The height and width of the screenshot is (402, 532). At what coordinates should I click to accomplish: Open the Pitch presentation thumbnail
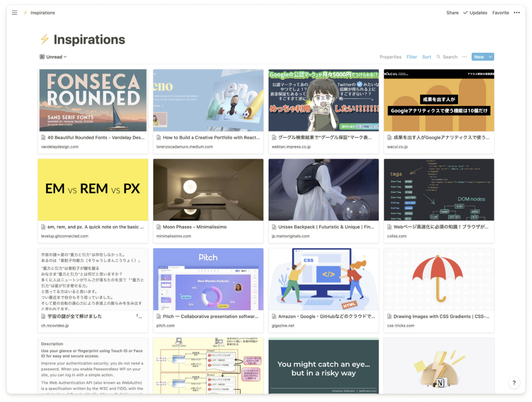208,279
